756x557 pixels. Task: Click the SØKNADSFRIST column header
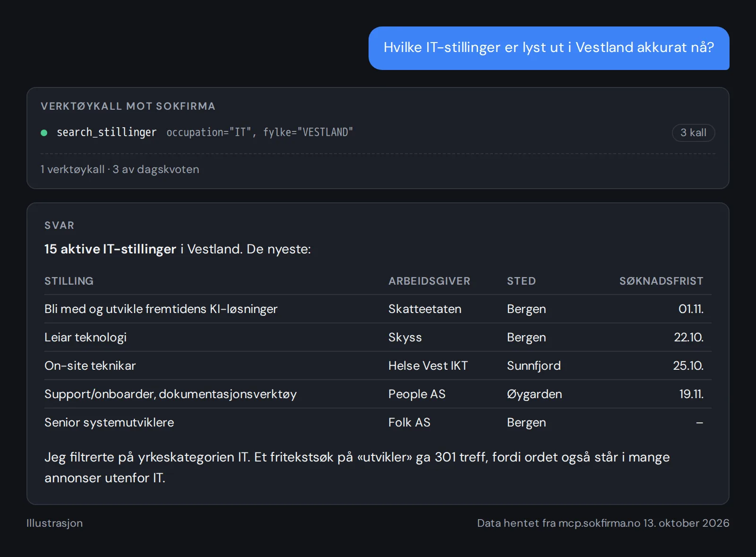[x=661, y=281]
